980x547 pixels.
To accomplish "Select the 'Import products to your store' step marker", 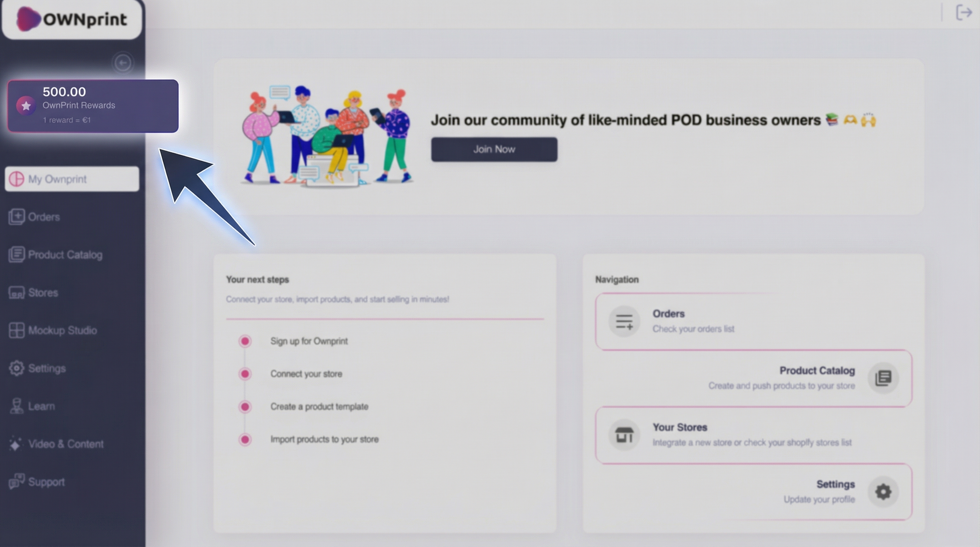I will click(x=245, y=439).
